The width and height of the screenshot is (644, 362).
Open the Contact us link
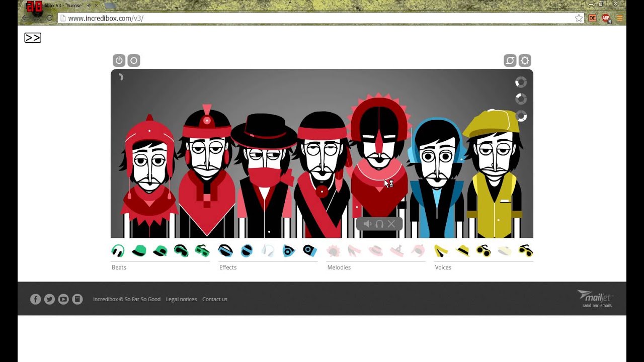(x=215, y=299)
